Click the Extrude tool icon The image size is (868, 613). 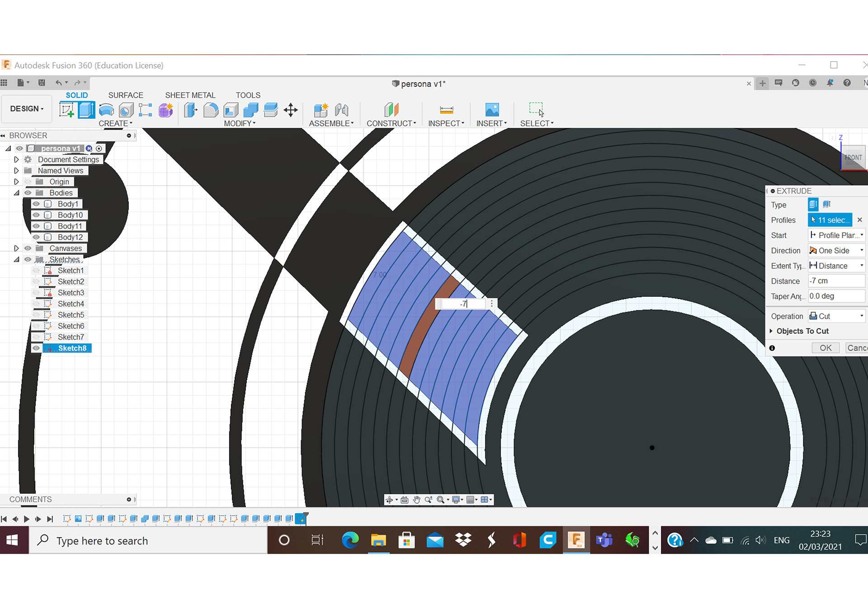86,110
